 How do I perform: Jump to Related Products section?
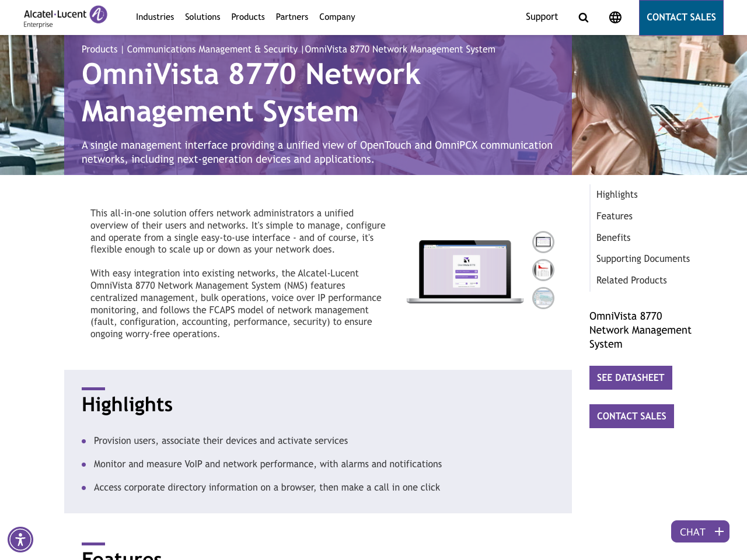coord(631,280)
